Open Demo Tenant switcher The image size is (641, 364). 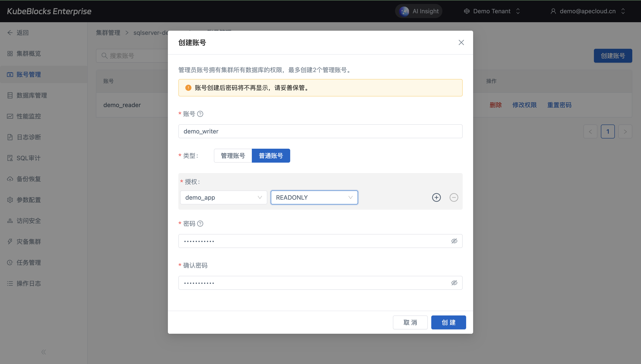click(x=492, y=11)
